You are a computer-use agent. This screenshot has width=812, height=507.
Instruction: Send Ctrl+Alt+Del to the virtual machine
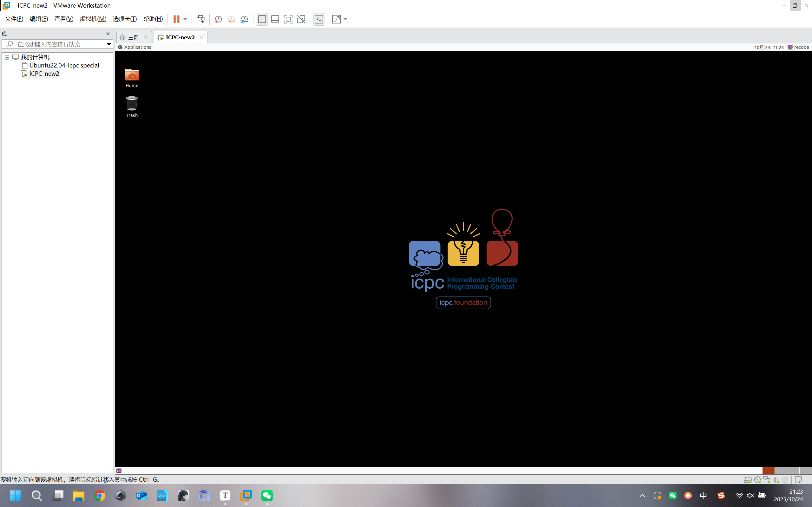click(200, 19)
